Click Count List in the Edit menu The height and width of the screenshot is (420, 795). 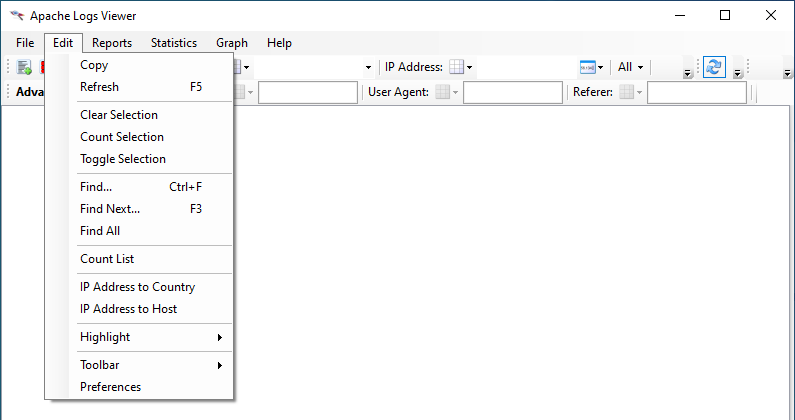(107, 259)
